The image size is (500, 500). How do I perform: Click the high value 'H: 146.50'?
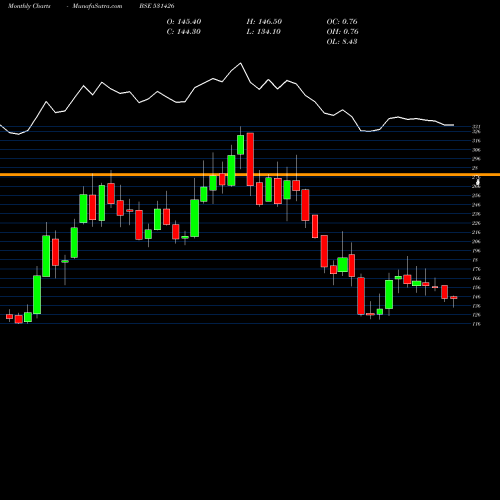(264, 22)
